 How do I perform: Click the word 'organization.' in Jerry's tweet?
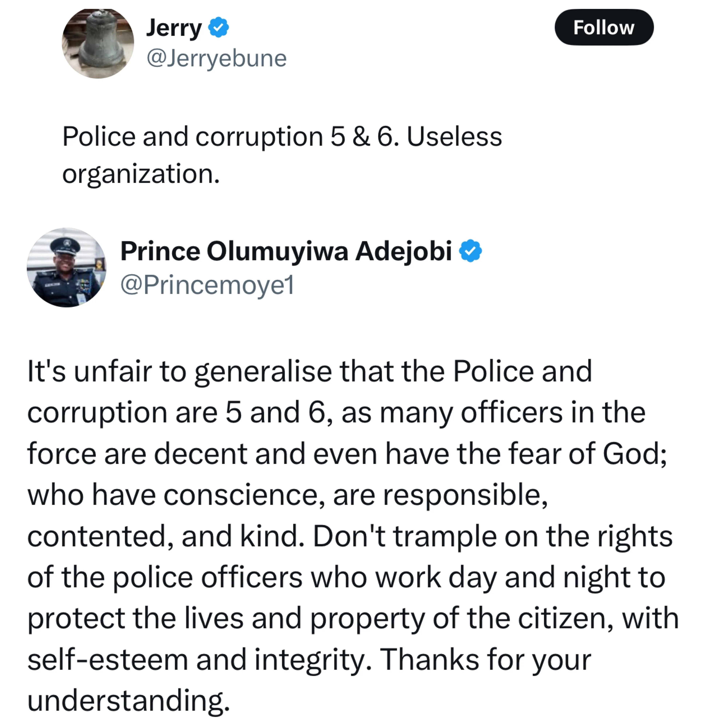pyautogui.click(x=141, y=174)
